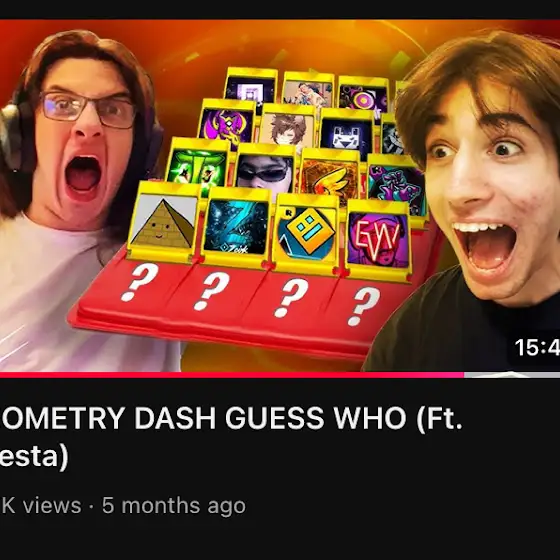The height and width of the screenshot is (560, 560).
Task: Click the video duration badge
Action: 535,348
